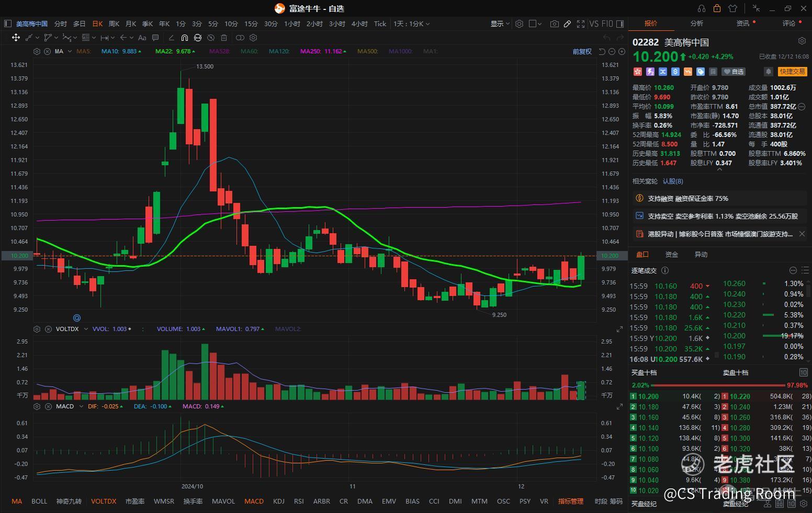Switch to the 日K daily chart tab
This screenshot has height=513, width=812.
(97, 24)
